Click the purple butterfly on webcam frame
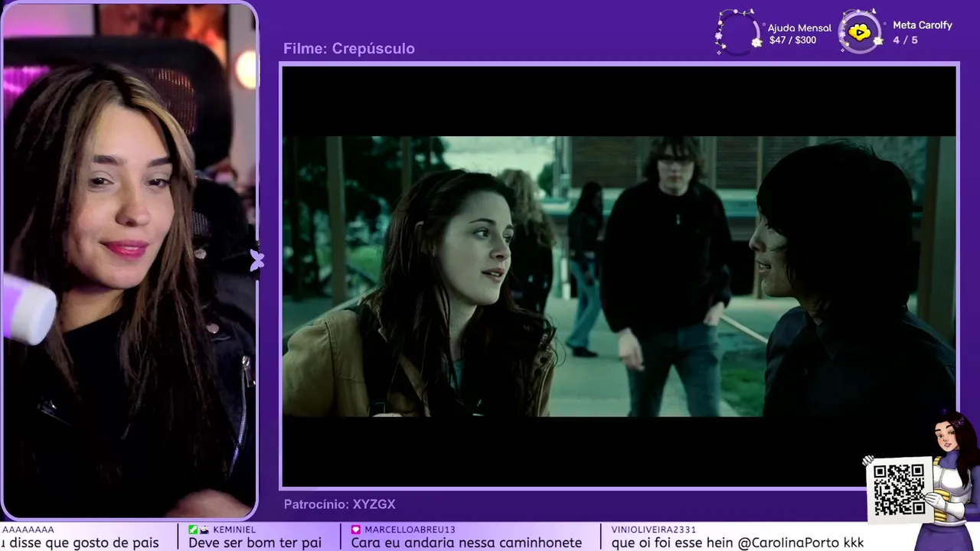The height and width of the screenshot is (551, 980). 256,261
